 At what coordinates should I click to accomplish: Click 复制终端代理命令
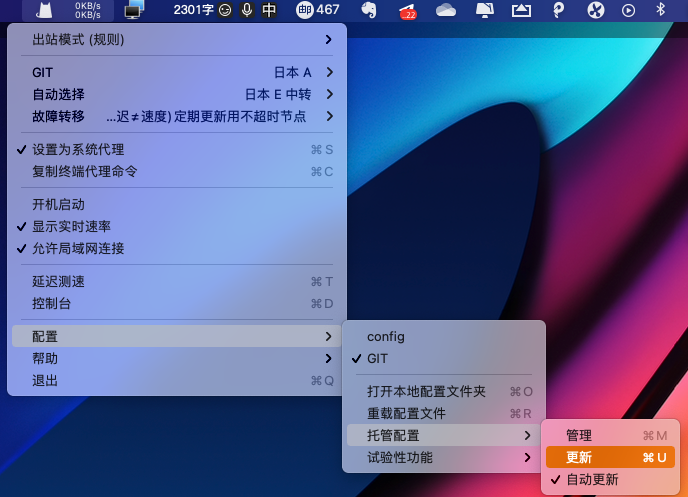(x=84, y=171)
